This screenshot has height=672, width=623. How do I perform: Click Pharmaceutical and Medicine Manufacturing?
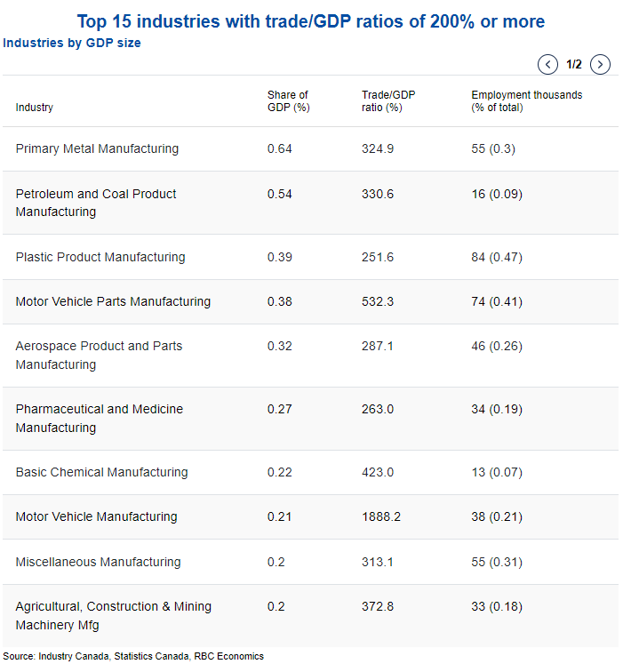pyautogui.click(x=100, y=419)
